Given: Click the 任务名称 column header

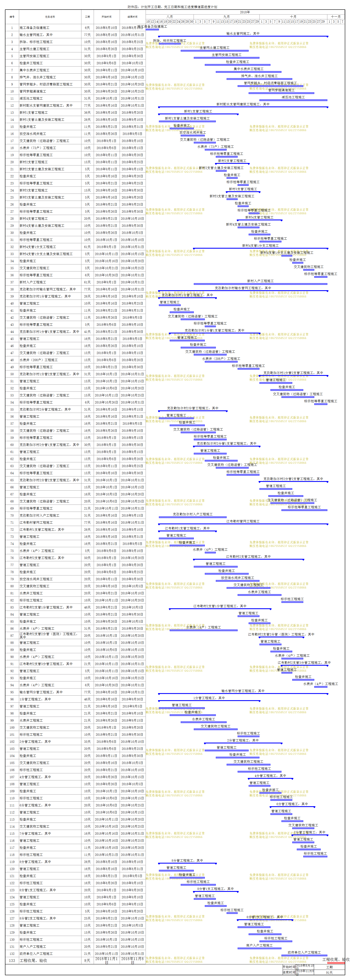Looking at the screenshot, I should point(50,17).
